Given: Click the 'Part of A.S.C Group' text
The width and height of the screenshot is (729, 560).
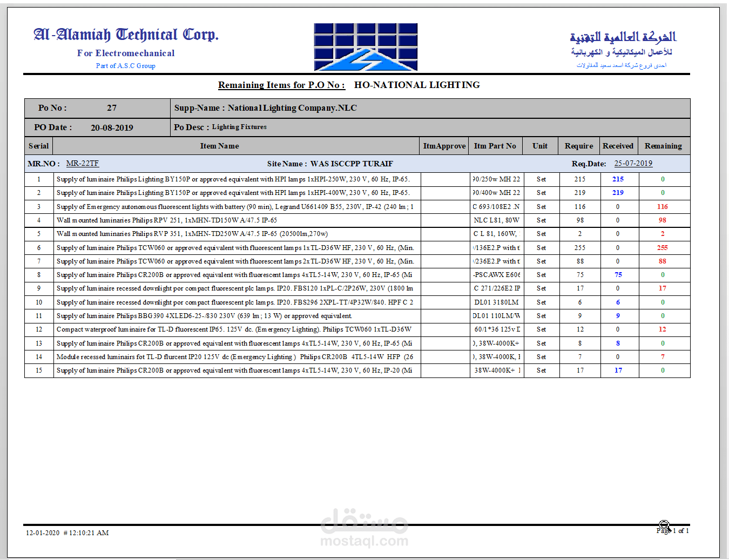Looking at the screenshot, I should (x=126, y=66).
